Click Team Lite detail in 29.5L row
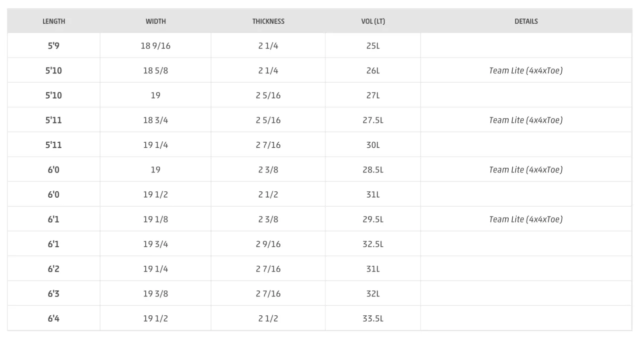The height and width of the screenshot is (340, 644). [526, 219]
